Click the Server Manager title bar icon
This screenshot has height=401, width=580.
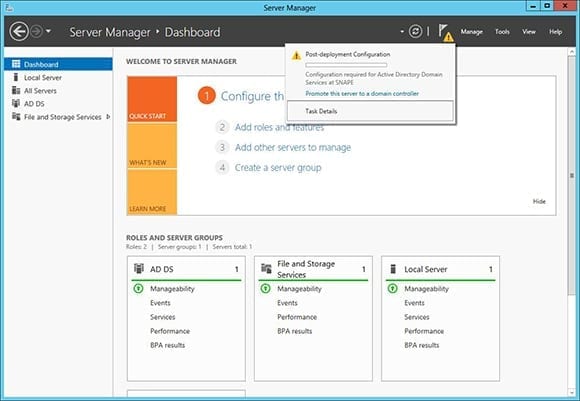pos(9,7)
